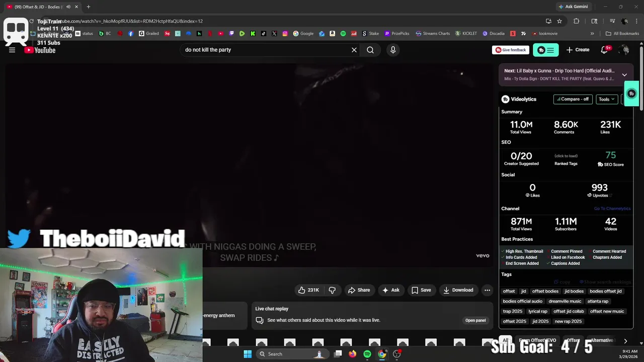Viewport: 644px width, 362px height.
Task: Open Firefox from taskbar
Action: point(353,354)
